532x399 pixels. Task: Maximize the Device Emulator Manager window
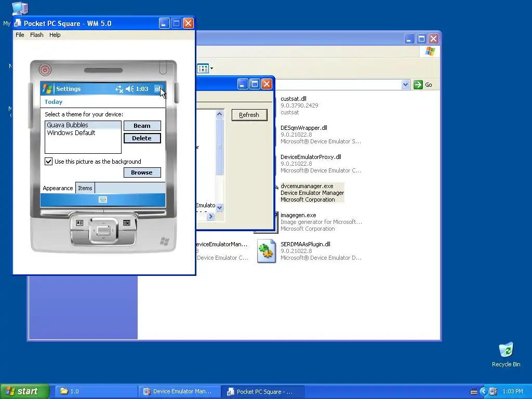(255, 84)
